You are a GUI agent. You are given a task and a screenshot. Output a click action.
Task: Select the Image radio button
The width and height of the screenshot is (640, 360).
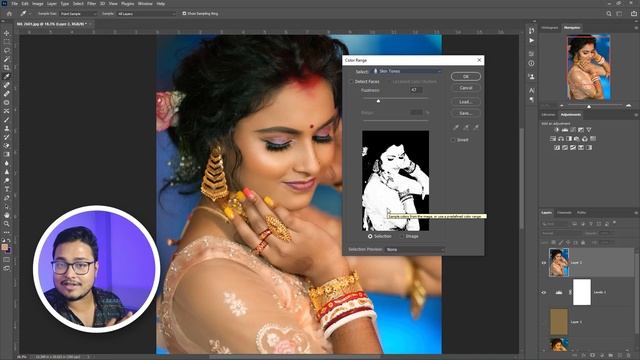click(402, 236)
